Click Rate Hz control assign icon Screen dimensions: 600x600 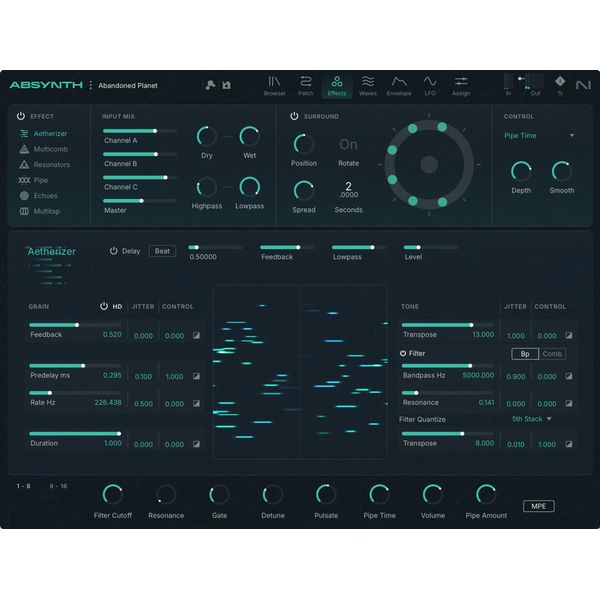pyautogui.click(x=196, y=403)
